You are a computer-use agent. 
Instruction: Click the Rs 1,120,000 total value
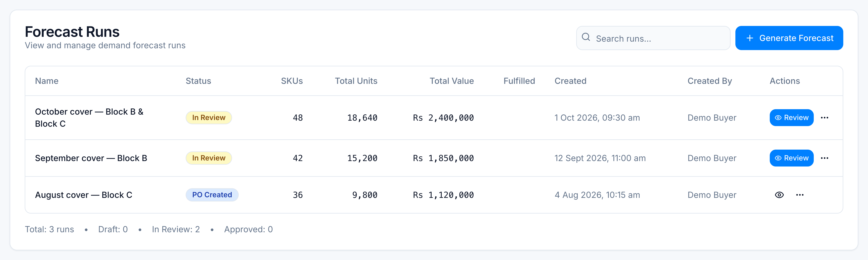coord(443,195)
